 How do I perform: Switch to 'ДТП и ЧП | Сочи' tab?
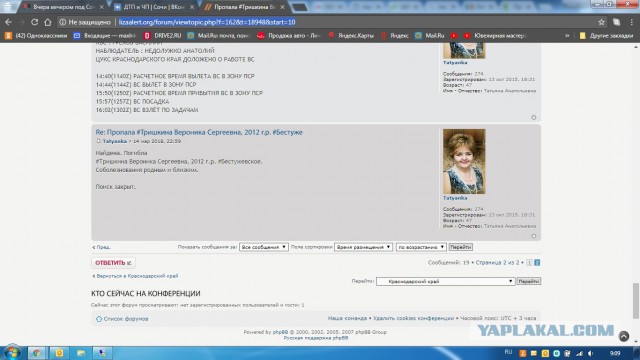coord(150,7)
